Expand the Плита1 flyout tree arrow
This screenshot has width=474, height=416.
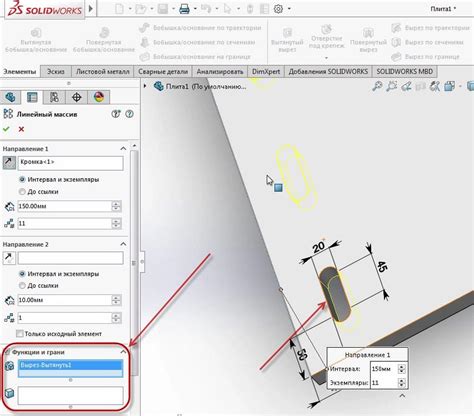click(x=145, y=86)
